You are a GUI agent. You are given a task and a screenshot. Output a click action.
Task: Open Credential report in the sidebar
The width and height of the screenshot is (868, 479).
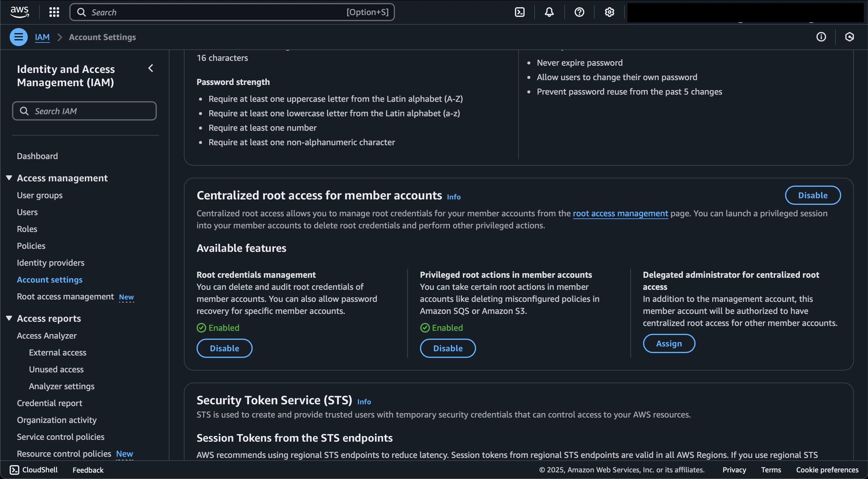pyautogui.click(x=49, y=403)
